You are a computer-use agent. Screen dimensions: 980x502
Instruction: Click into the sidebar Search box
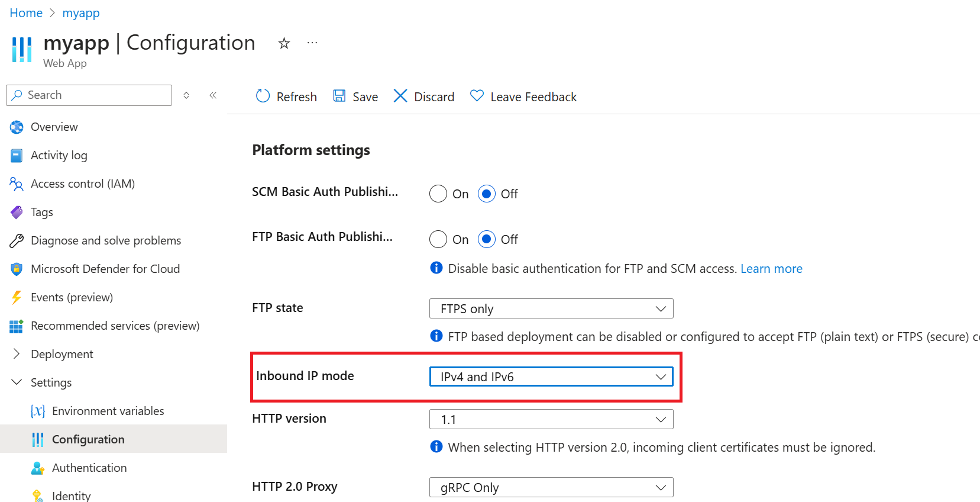coord(89,95)
